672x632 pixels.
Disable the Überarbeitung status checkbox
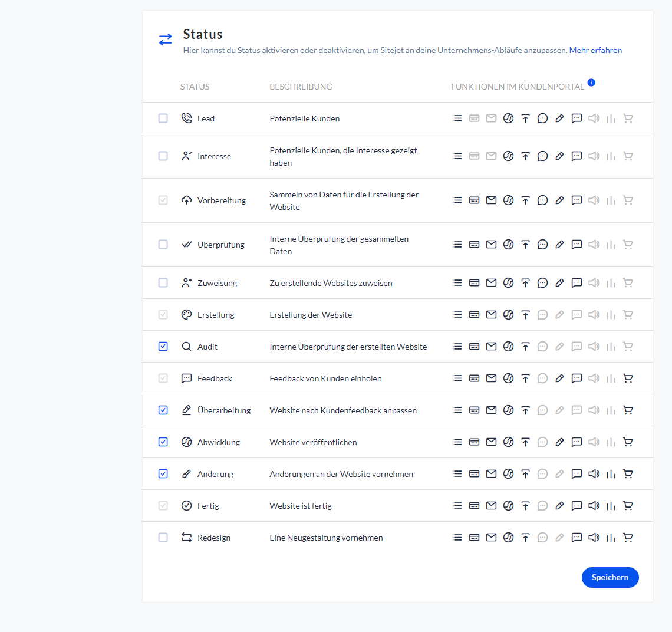163,410
